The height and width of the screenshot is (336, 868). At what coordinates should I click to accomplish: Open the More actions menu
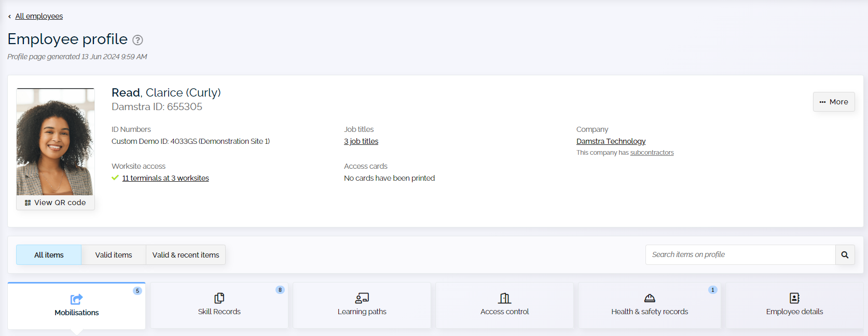(x=834, y=102)
